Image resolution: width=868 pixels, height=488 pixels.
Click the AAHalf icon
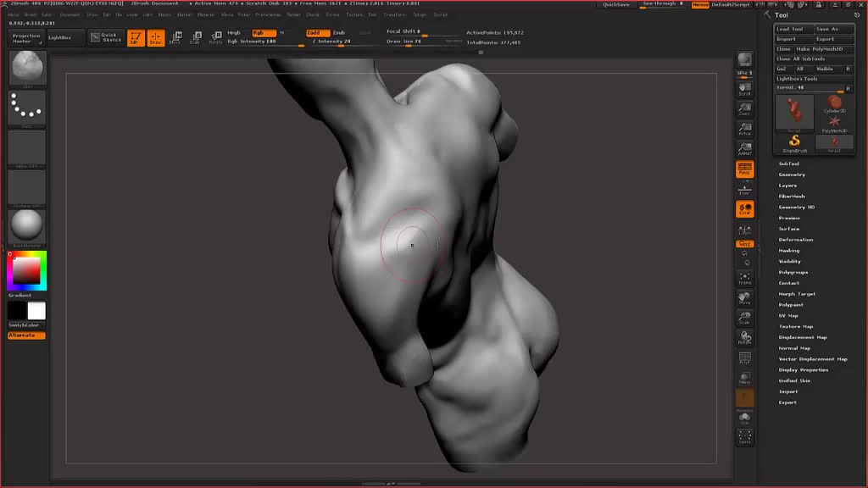point(744,148)
